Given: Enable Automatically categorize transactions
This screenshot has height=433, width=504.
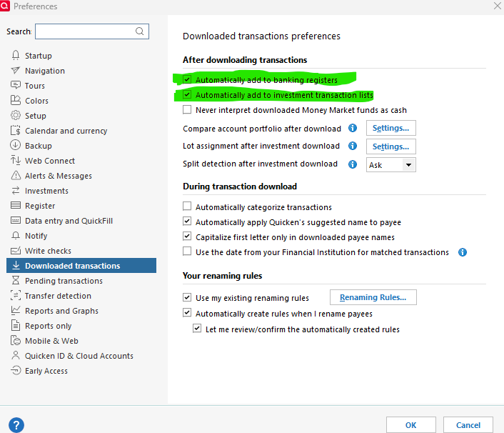Looking at the screenshot, I should [187, 206].
